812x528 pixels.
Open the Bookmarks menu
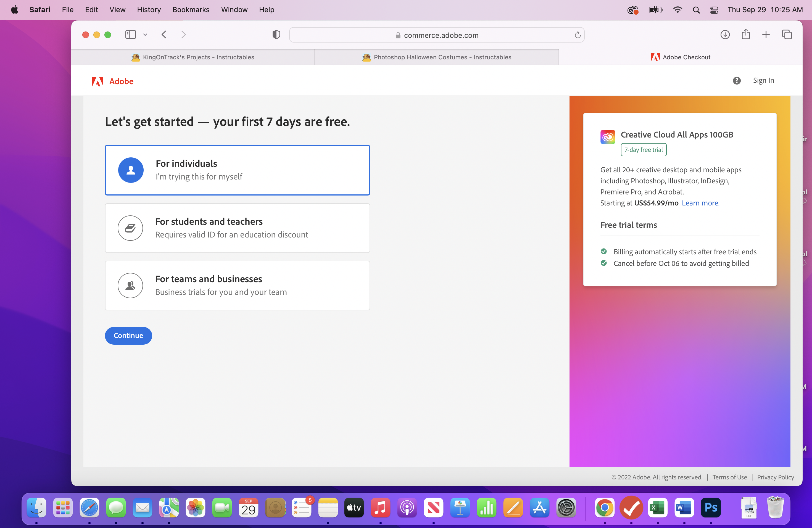[x=191, y=10]
